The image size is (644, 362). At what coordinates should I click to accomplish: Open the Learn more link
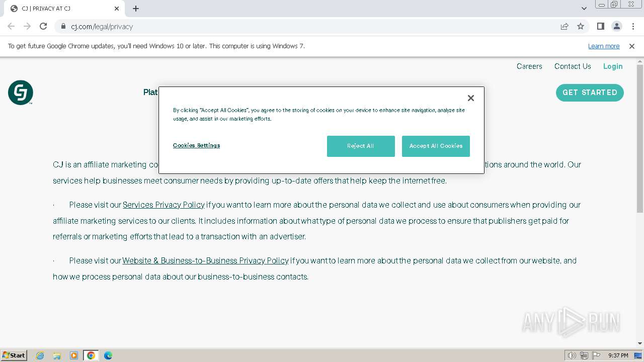click(x=604, y=46)
